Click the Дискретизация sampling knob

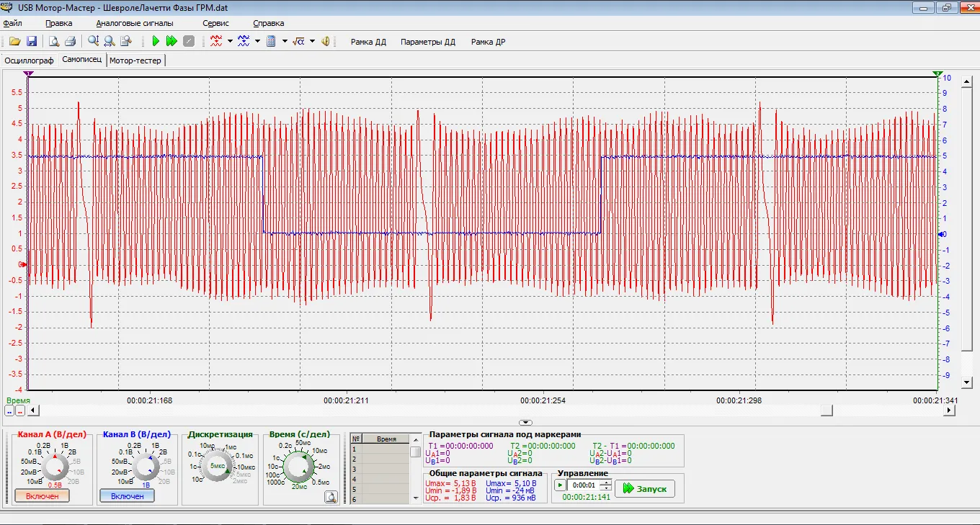coord(218,466)
